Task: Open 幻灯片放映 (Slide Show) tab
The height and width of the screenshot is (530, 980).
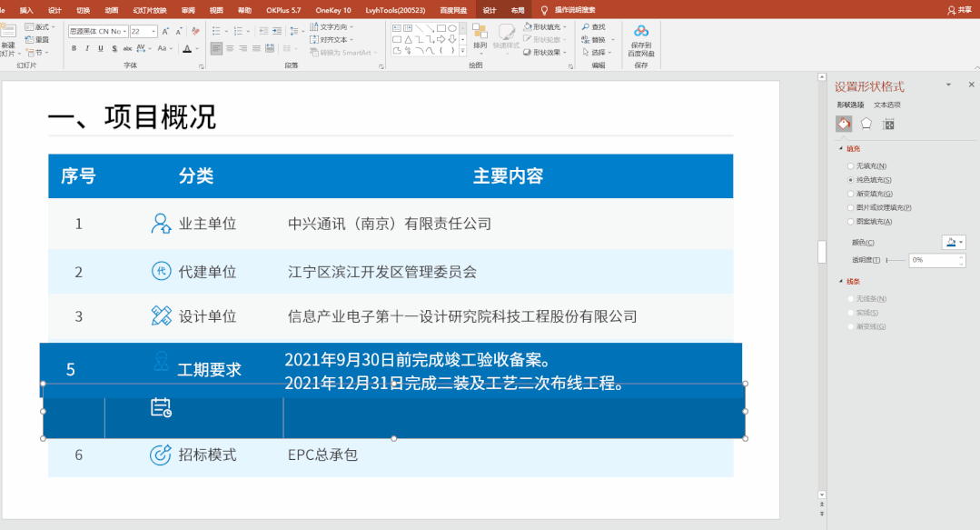Action: [150, 10]
